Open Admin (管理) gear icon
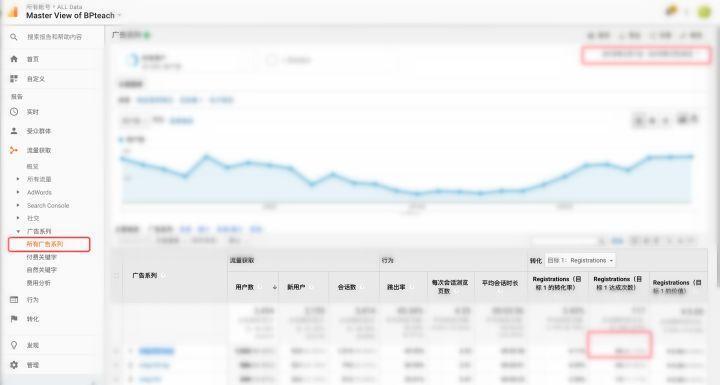The image size is (720, 385). (x=14, y=365)
